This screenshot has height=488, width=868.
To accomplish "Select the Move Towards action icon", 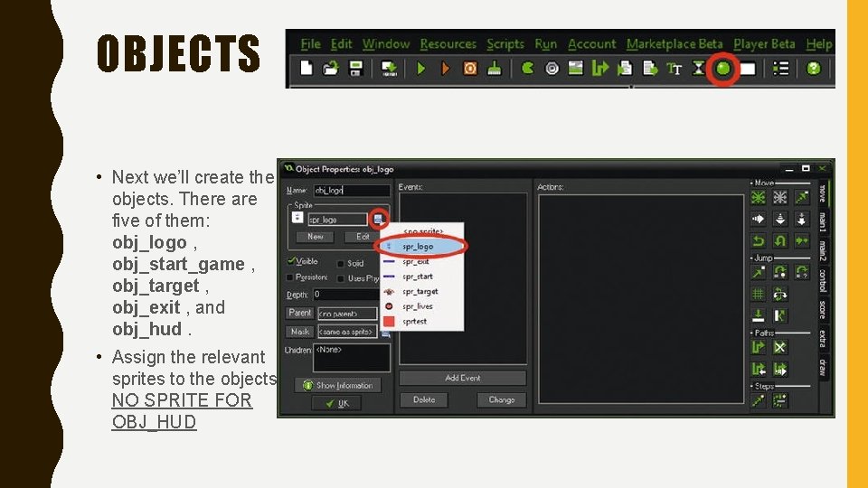I will [x=802, y=198].
